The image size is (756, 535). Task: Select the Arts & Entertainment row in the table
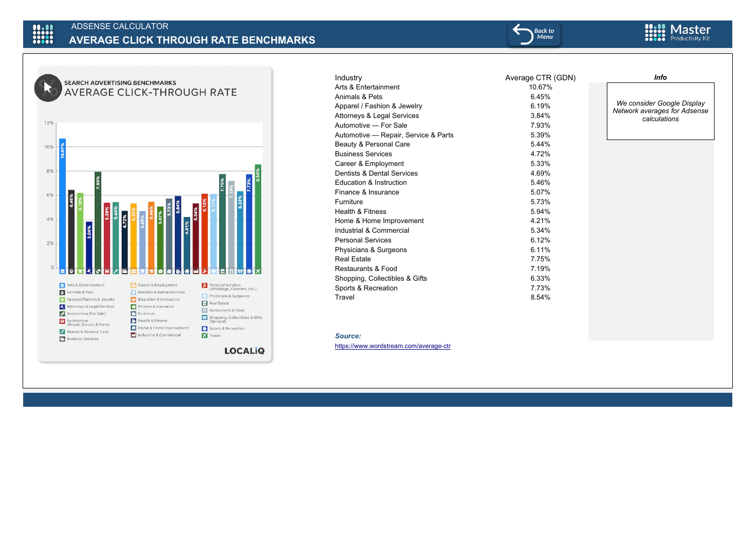tap(444, 87)
